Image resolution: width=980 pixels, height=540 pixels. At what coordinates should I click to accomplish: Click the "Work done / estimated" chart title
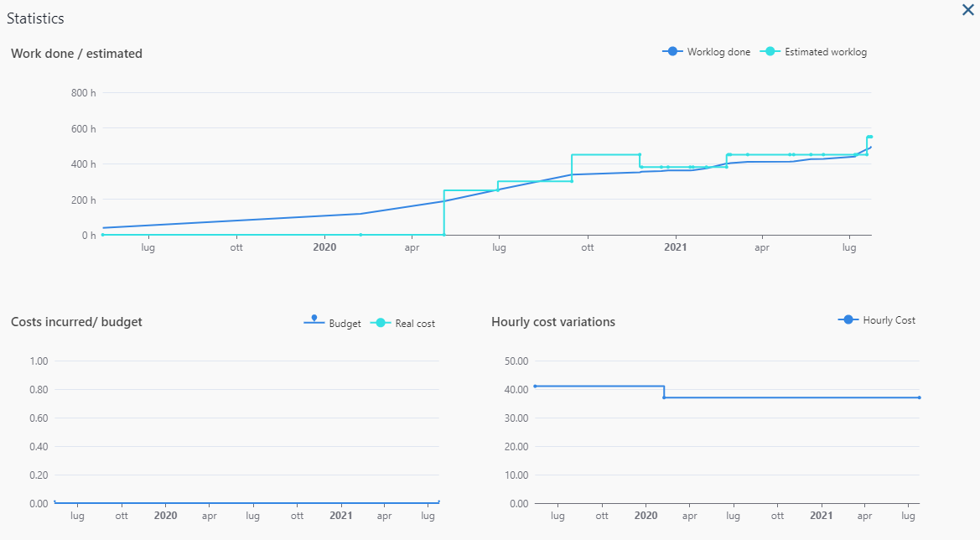(x=76, y=54)
